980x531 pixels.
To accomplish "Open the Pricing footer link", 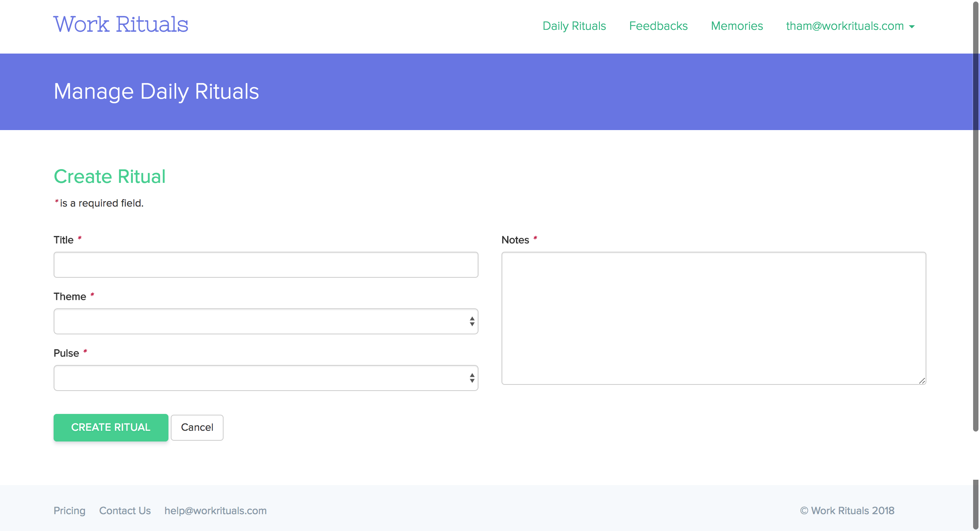I will pos(69,511).
